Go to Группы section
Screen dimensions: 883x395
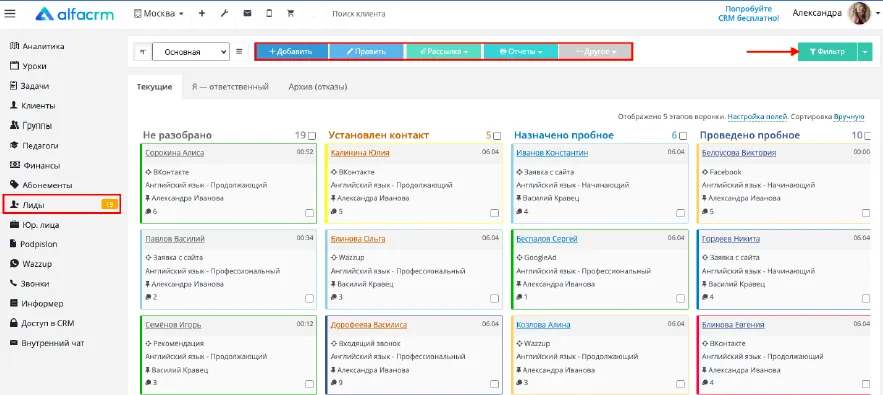tap(31, 125)
